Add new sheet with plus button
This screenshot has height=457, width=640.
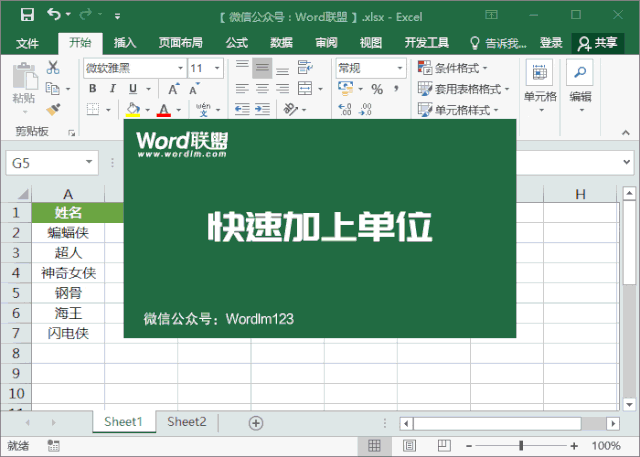[256, 423]
